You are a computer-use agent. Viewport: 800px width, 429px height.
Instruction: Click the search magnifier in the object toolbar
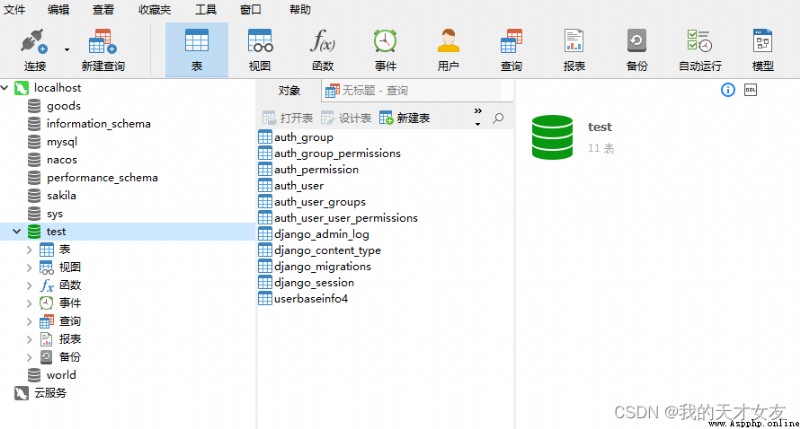[498, 118]
